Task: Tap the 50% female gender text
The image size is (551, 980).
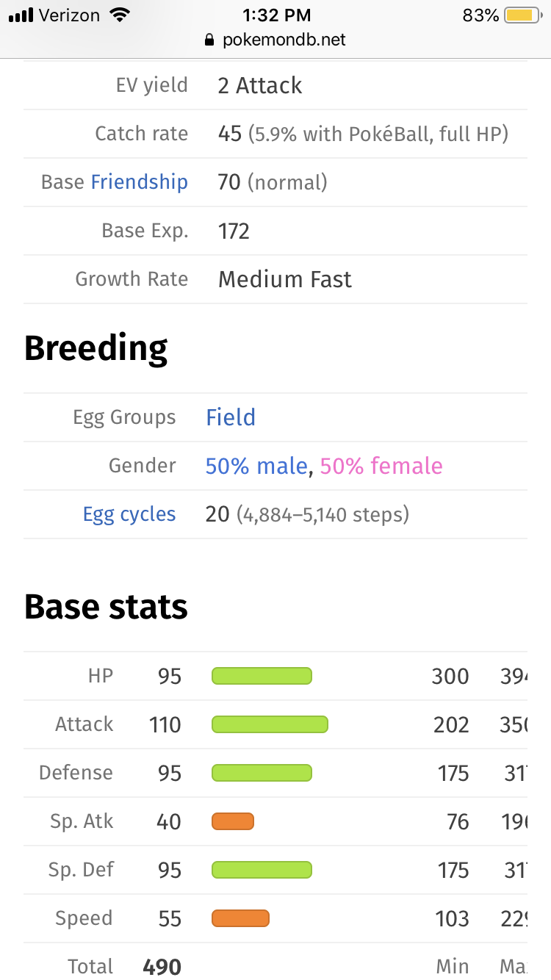Action: tap(381, 466)
